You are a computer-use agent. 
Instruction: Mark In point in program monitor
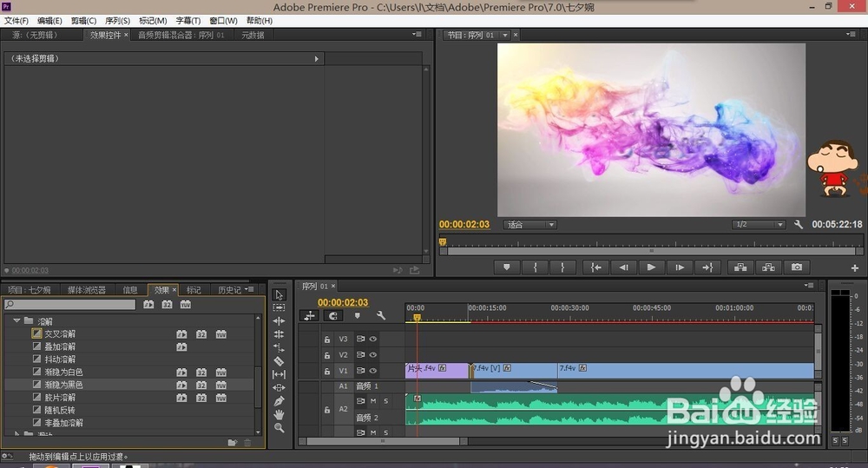click(x=535, y=267)
